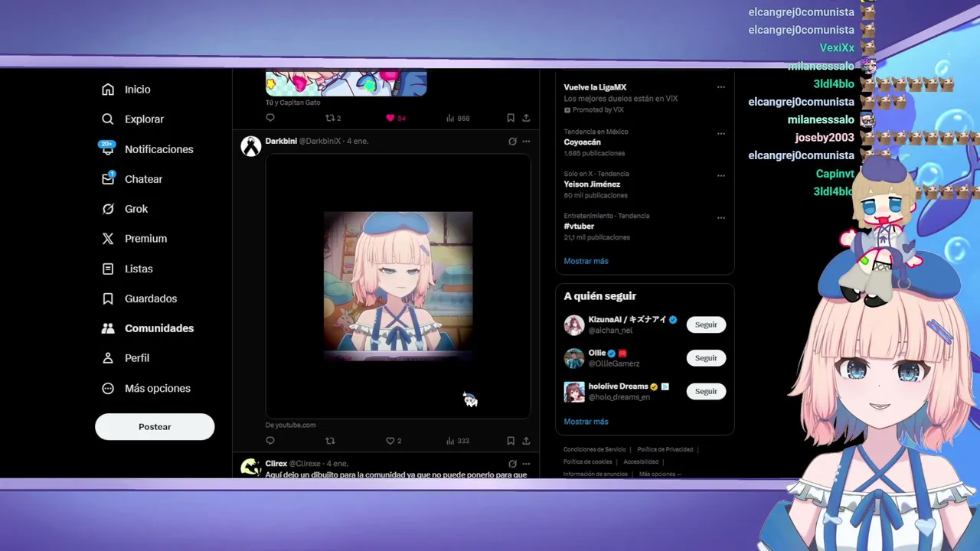
Task: View analytics showing 868 views
Action: coord(458,118)
